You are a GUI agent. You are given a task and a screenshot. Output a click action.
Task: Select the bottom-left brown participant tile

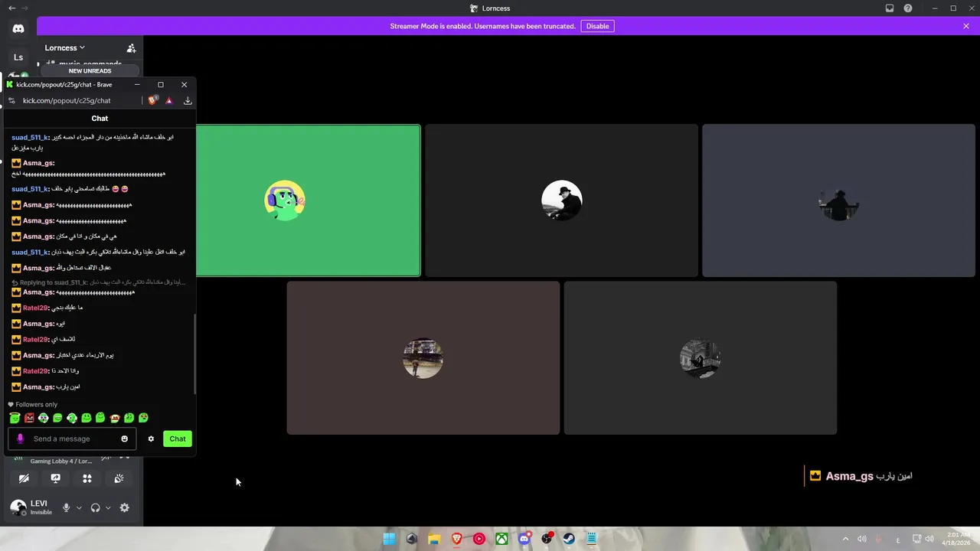(423, 358)
